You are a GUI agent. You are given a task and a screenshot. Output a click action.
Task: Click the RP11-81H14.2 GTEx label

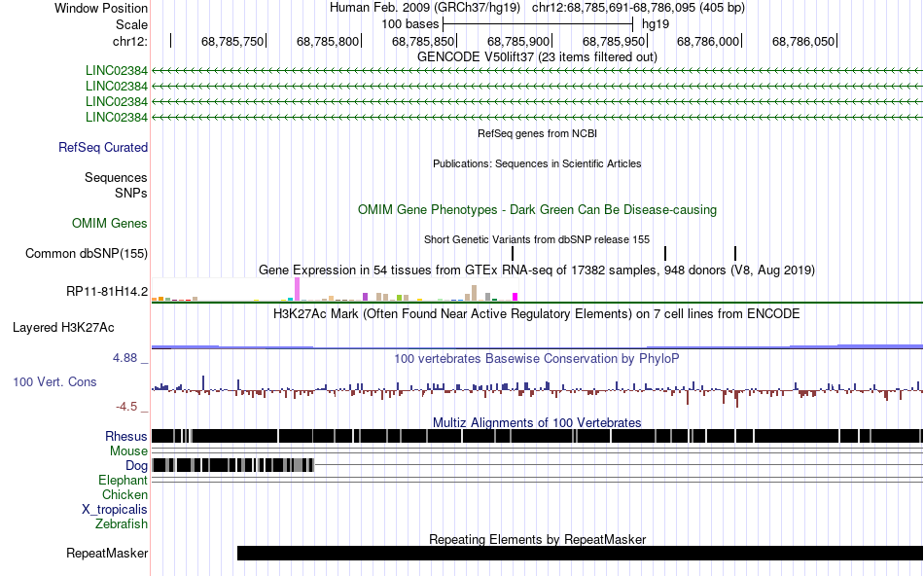107,291
